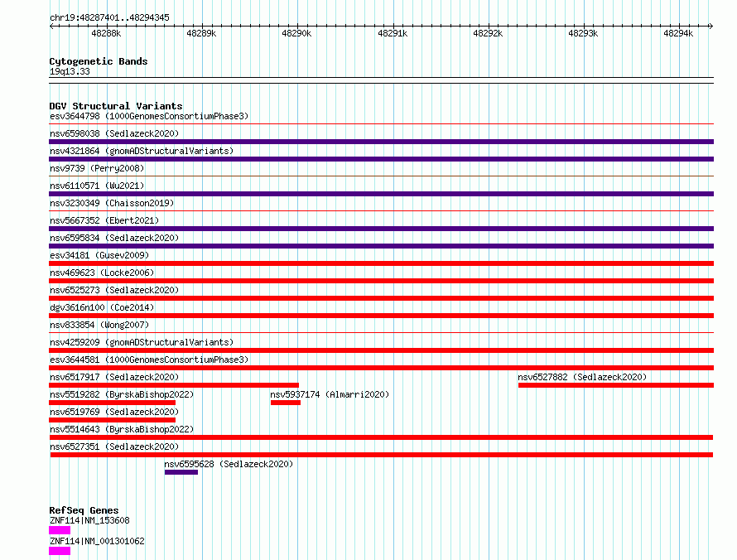Click the DGV Structural Variants track title
The image size is (737, 560).
116,106
